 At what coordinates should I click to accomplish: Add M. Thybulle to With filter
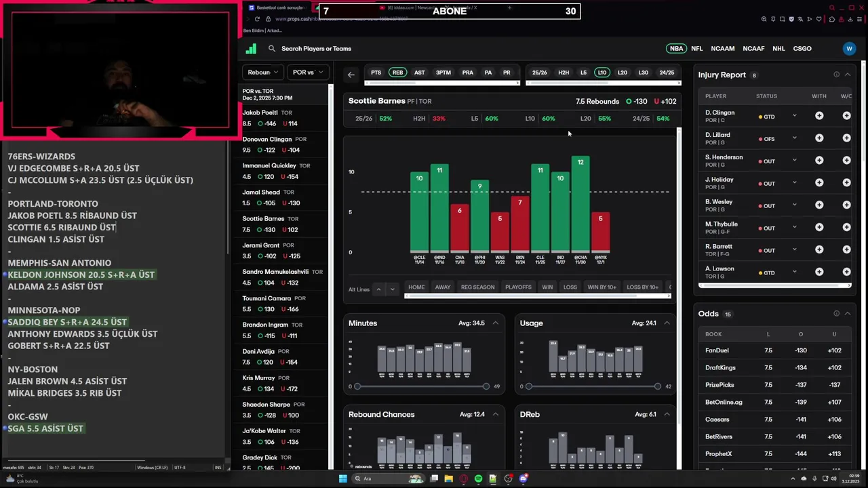(x=819, y=228)
